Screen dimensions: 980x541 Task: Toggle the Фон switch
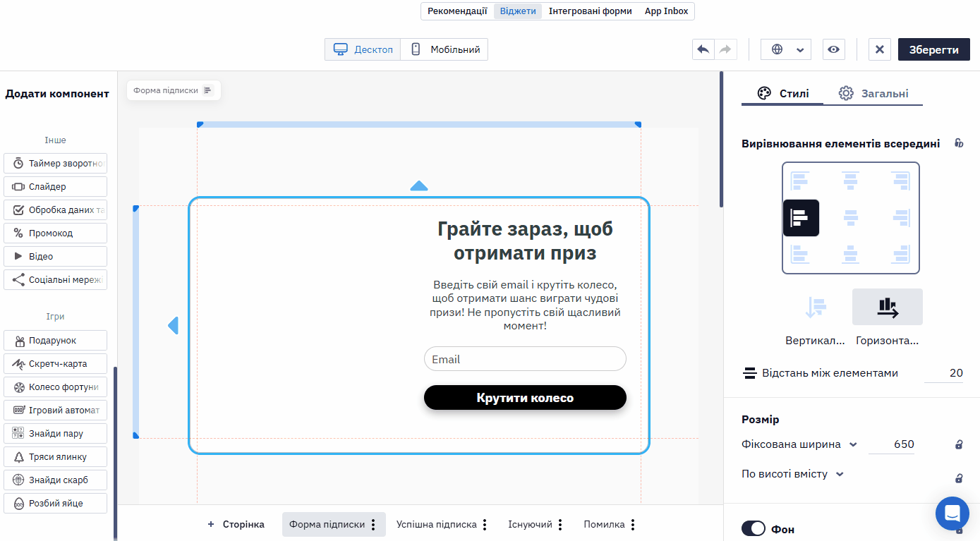point(754,528)
